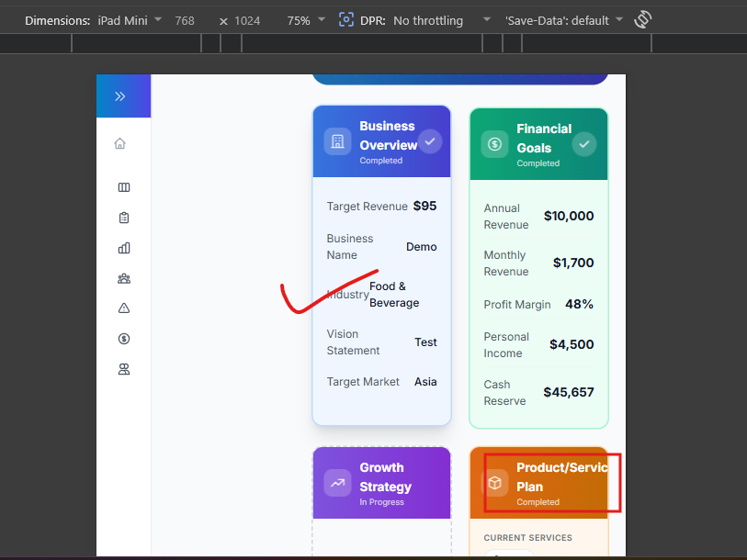Select the Cash Reserve $45,657 value
747x560 pixels.
click(569, 392)
